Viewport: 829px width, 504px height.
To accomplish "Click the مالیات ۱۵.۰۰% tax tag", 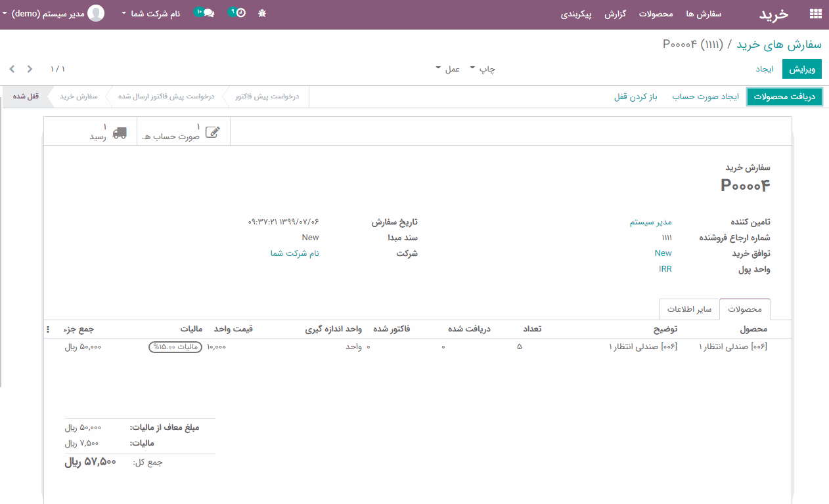I will 176,346.
